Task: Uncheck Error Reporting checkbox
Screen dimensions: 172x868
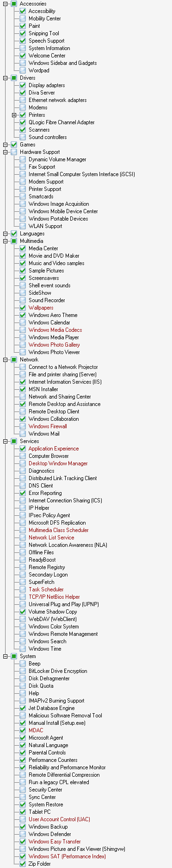Action: (x=23, y=493)
